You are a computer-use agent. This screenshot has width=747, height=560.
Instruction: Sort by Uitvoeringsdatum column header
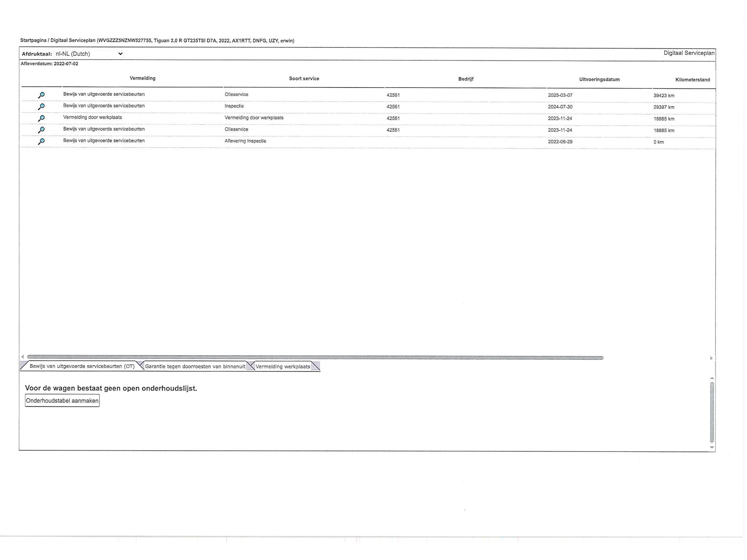pyautogui.click(x=599, y=79)
